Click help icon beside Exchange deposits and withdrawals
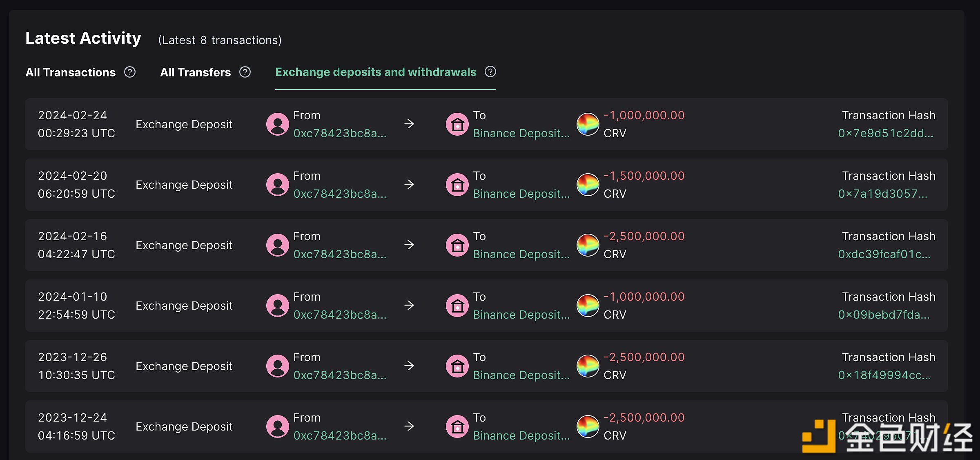The image size is (980, 460). click(x=490, y=72)
